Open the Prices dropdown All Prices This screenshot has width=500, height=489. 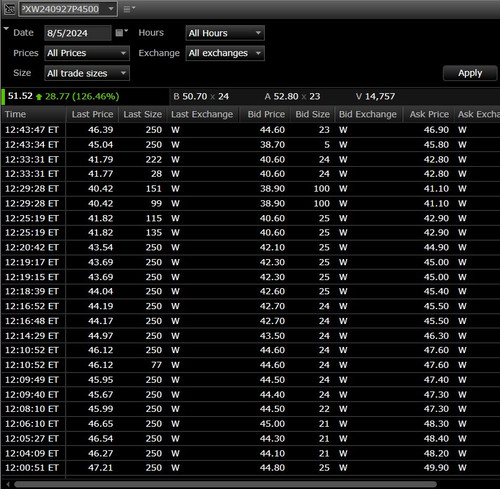(x=87, y=53)
